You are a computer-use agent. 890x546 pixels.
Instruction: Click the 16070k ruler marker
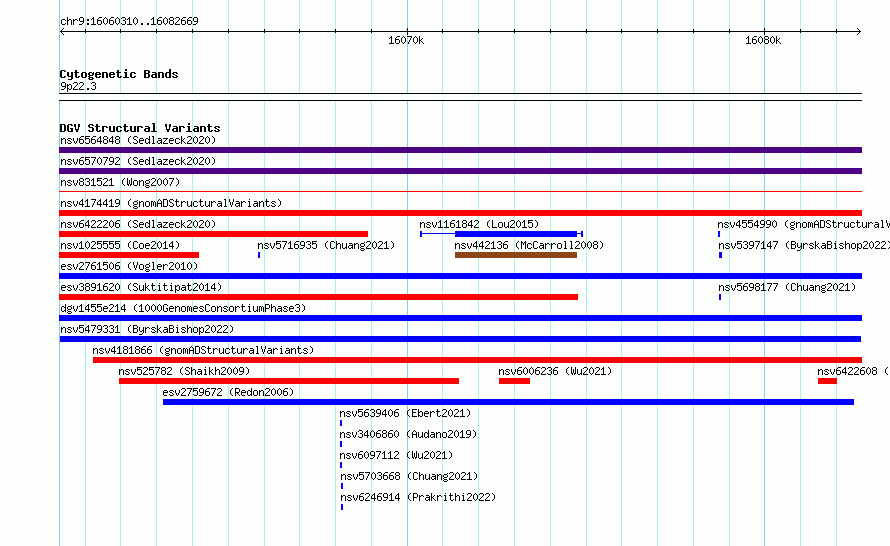point(406,40)
